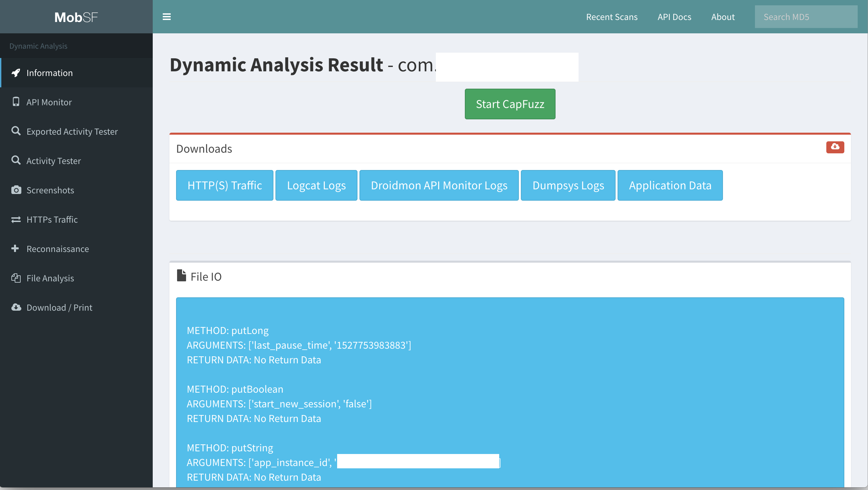Click the Dynamic Analysis Result heading
Screen dimensions: 868x490
point(276,65)
